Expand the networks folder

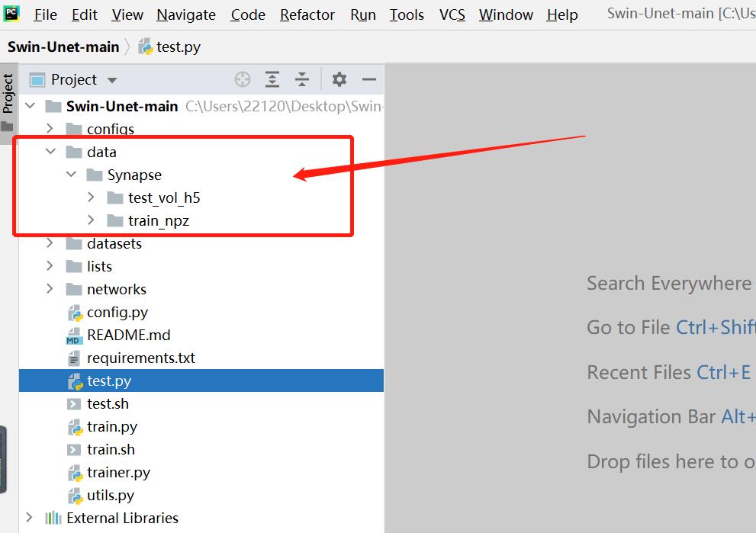(x=50, y=289)
